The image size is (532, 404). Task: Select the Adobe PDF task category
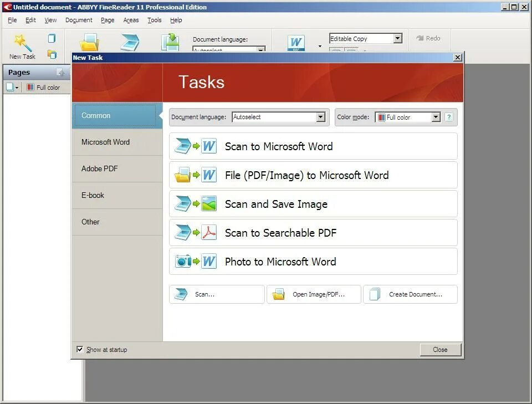click(117, 168)
